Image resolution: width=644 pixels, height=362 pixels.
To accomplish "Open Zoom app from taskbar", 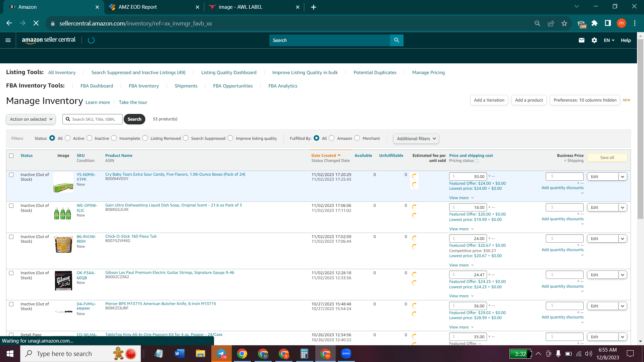I will [346, 354].
